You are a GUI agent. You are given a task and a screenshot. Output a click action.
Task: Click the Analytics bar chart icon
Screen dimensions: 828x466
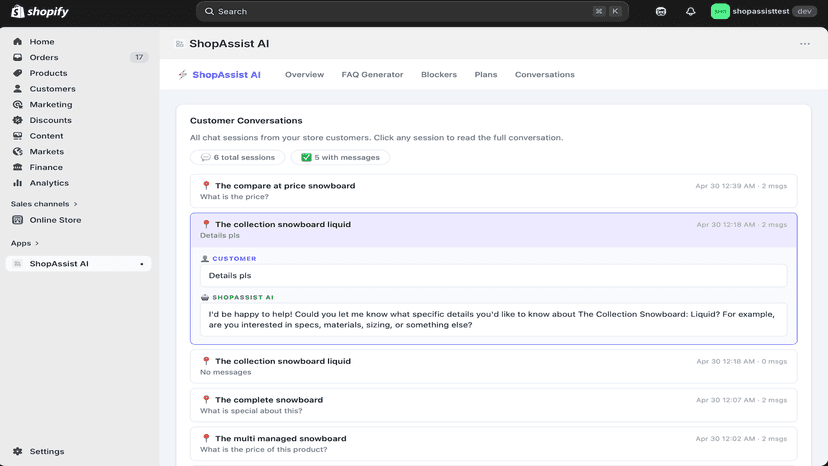tap(17, 183)
